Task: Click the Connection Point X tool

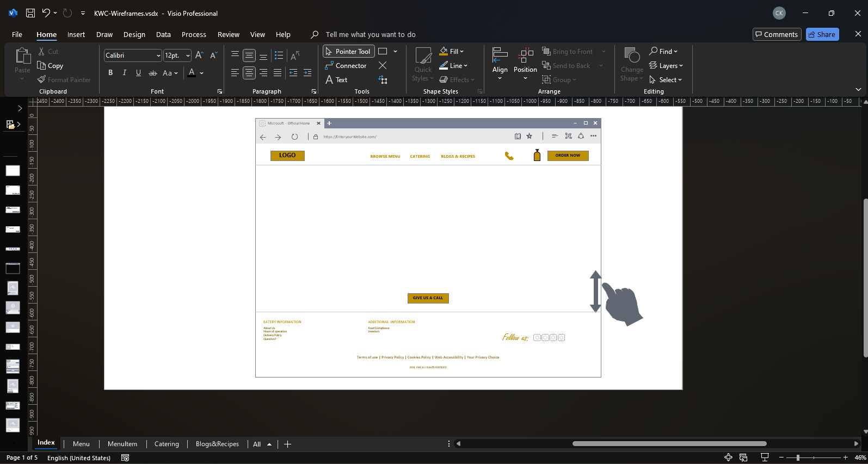Action: [x=383, y=65]
